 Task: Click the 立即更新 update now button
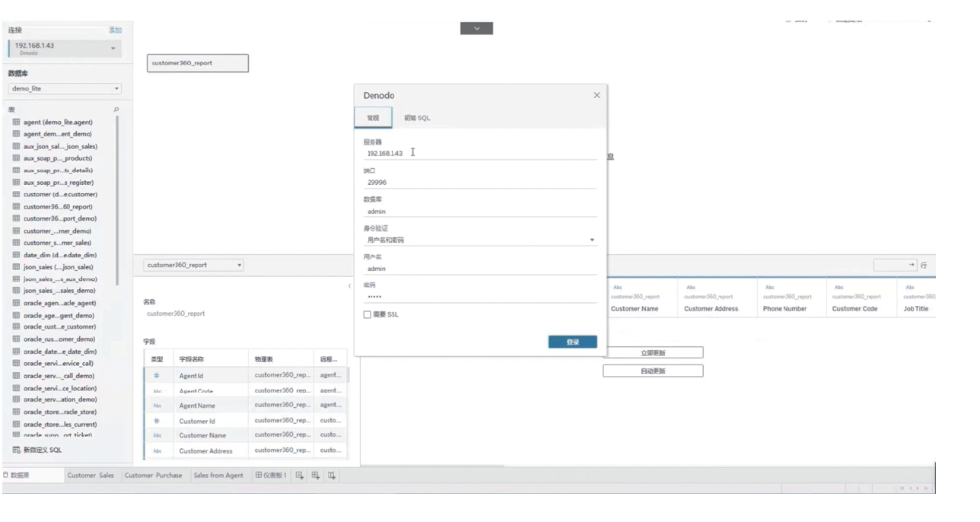(x=653, y=353)
